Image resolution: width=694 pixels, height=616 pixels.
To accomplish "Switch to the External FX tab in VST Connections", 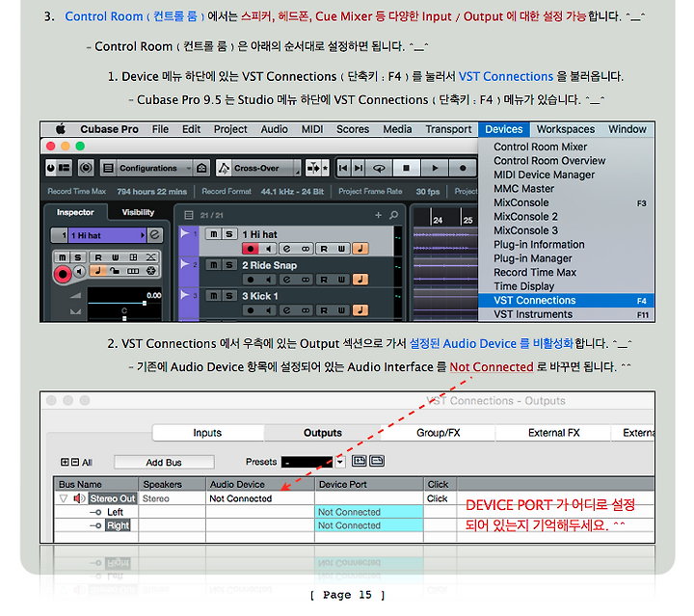I will coord(553,432).
